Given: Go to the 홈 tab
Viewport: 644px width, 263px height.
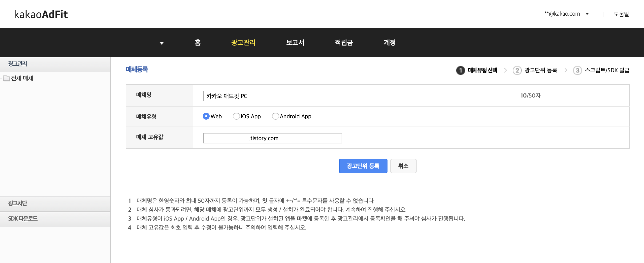Looking at the screenshot, I should [198, 42].
